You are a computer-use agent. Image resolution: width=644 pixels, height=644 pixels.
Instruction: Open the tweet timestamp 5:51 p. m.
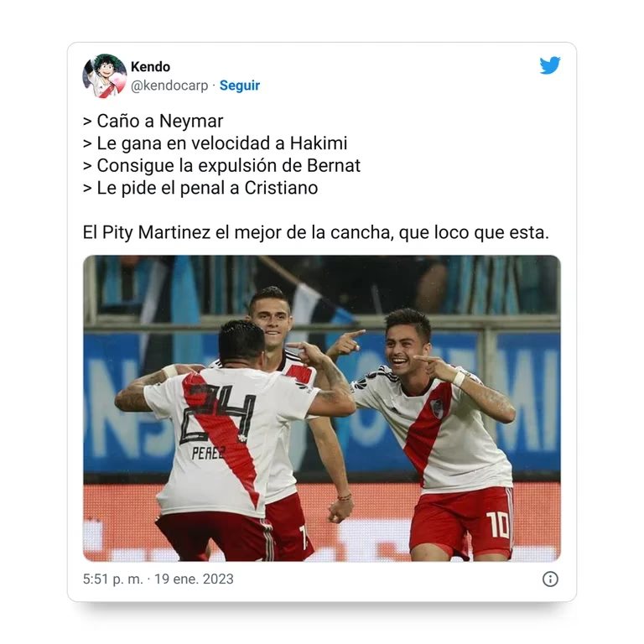tap(113, 579)
